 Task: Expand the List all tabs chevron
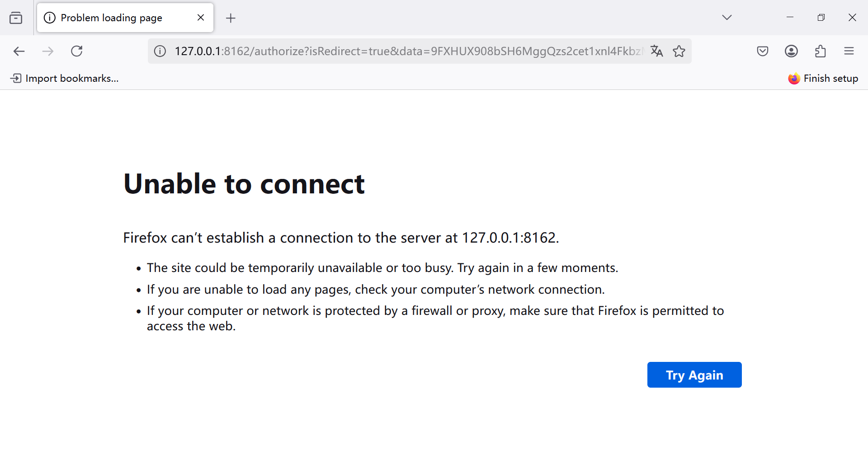click(x=726, y=18)
